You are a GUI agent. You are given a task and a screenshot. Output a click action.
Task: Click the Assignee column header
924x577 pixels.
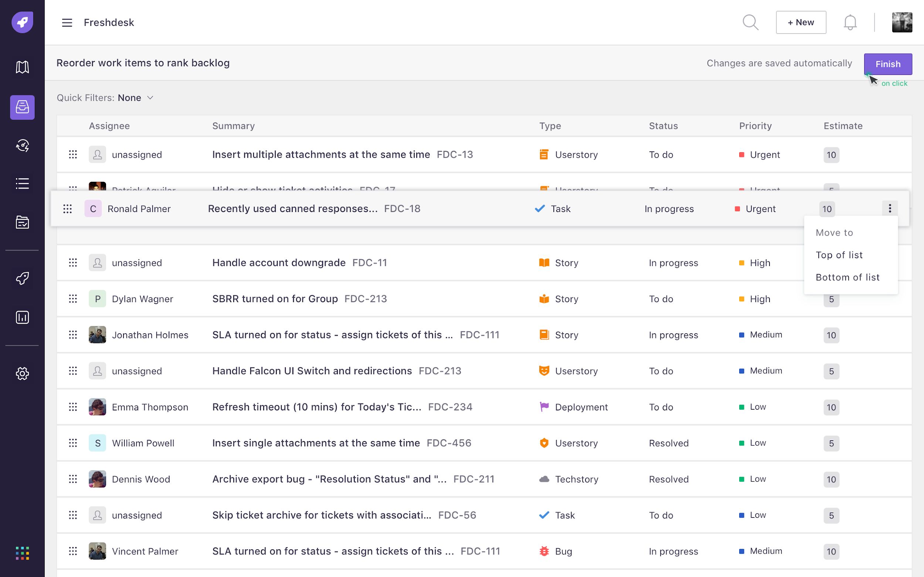click(x=109, y=126)
